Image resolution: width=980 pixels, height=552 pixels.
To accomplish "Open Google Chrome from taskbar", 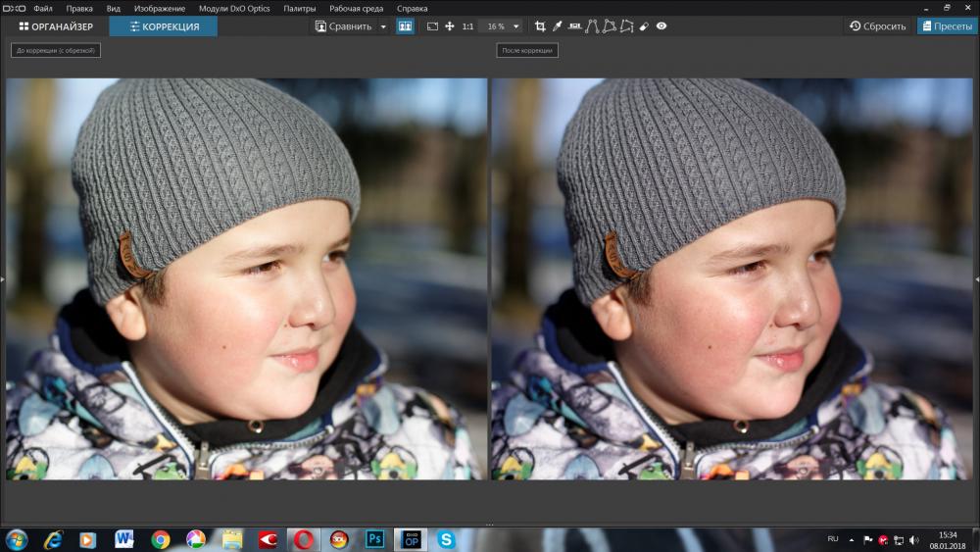I will pyautogui.click(x=160, y=540).
